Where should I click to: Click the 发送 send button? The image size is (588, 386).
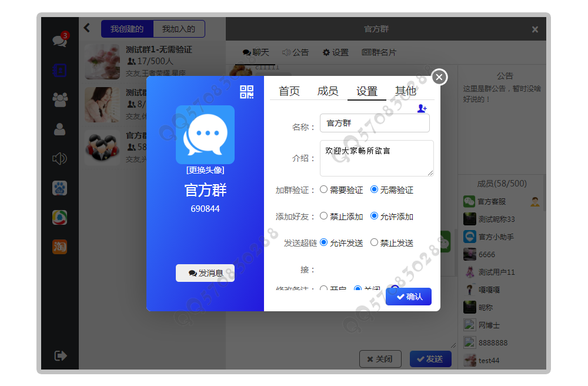tap(430, 359)
